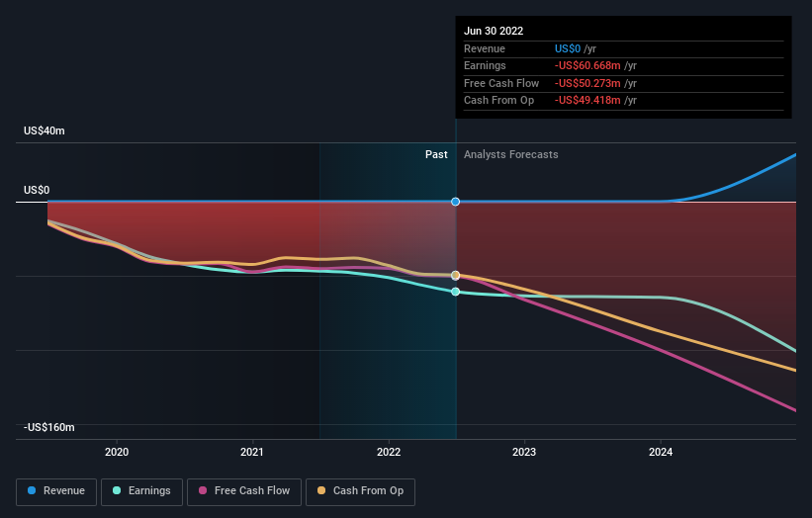Click the 2024 x-axis label

coord(661,452)
